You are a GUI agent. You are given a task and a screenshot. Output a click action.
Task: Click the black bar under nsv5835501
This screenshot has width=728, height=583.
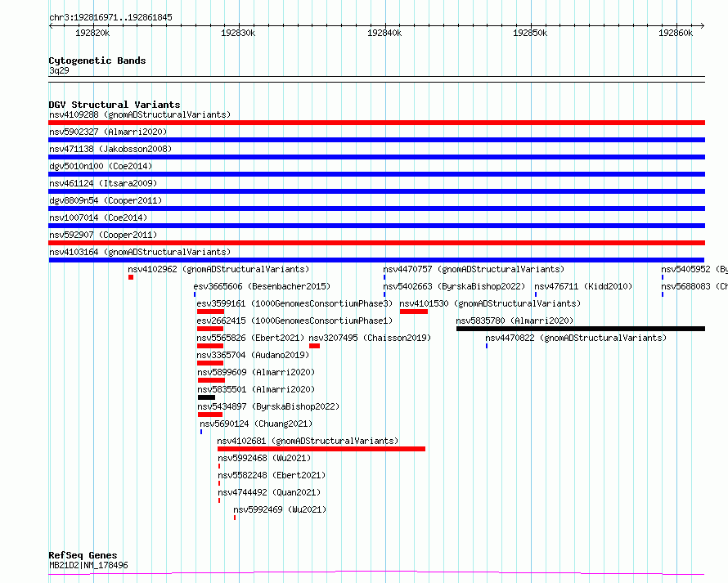[x=206, y=397]
